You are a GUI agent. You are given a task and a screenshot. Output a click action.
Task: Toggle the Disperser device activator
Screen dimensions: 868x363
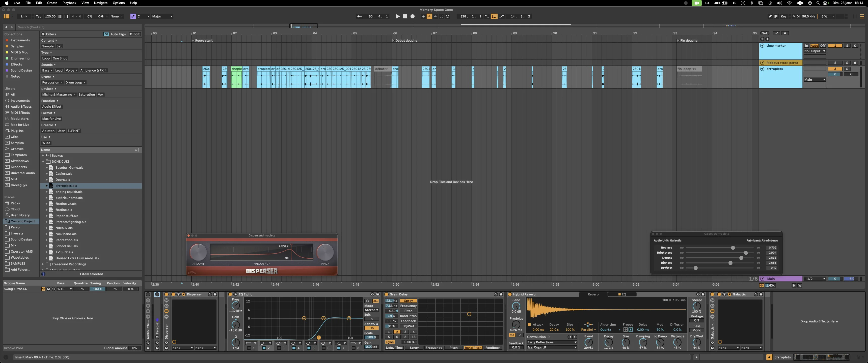(x=173, y=294)
